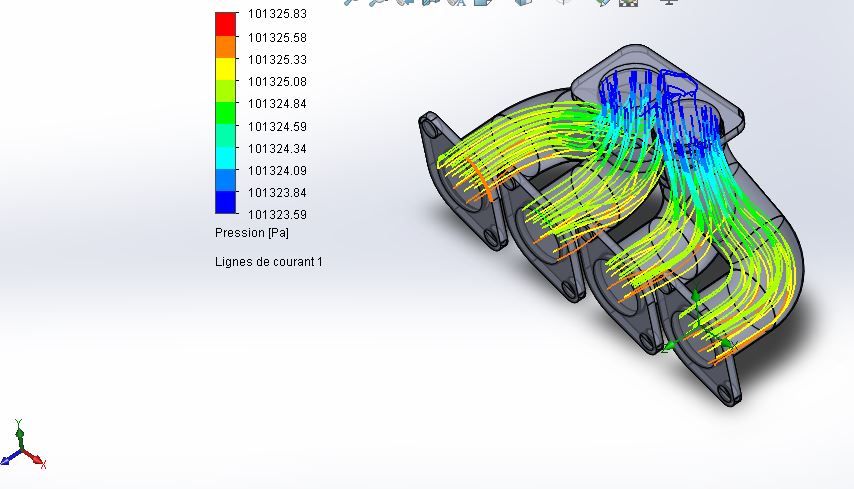Click the blue Z axis of the triad
Screen dimensions: 854x489
(x=9, y=457)
